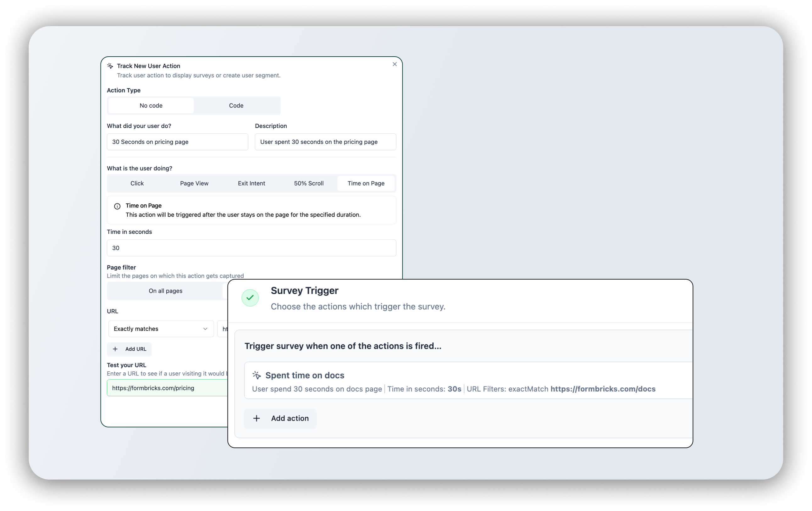Switch to Page View tab
The image size is (812, 511).
194,183
